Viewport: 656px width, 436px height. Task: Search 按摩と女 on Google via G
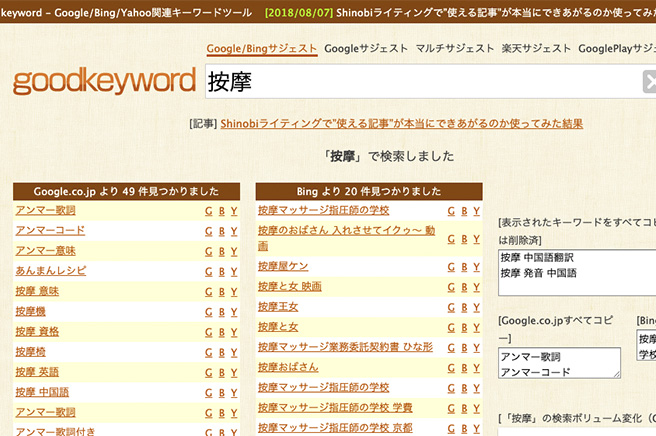(x=451, y=327)
